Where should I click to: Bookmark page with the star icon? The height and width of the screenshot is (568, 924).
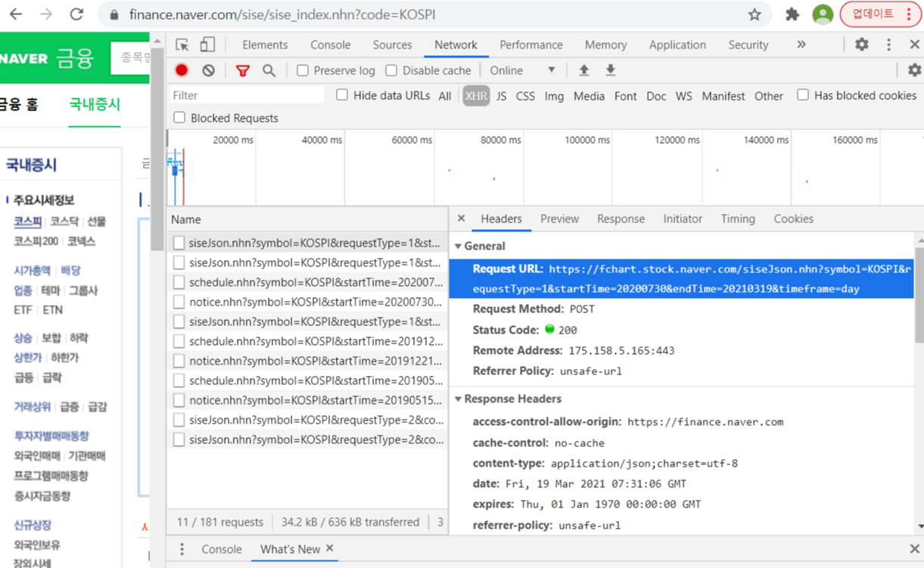(754, 14)
